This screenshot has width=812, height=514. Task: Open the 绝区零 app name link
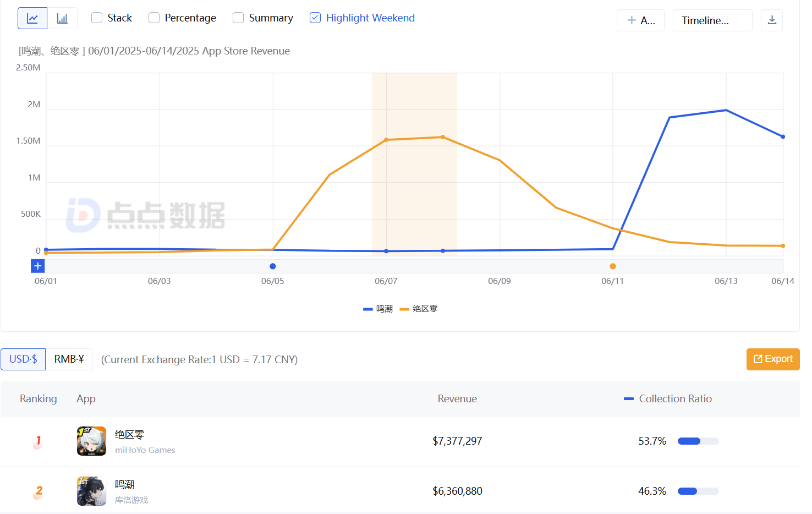click(129, 435)
